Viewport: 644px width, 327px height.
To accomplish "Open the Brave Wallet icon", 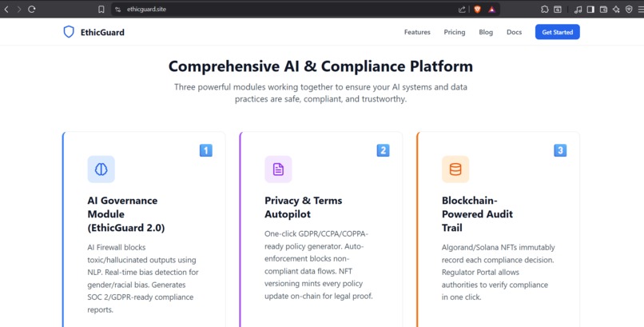I will 603,9.
